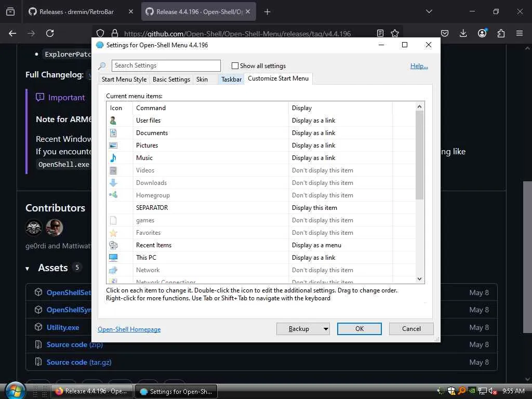The height and width of the screenshot is (399, 532).
Task: Click the This PC monitor icon
Action: [113, 258]
